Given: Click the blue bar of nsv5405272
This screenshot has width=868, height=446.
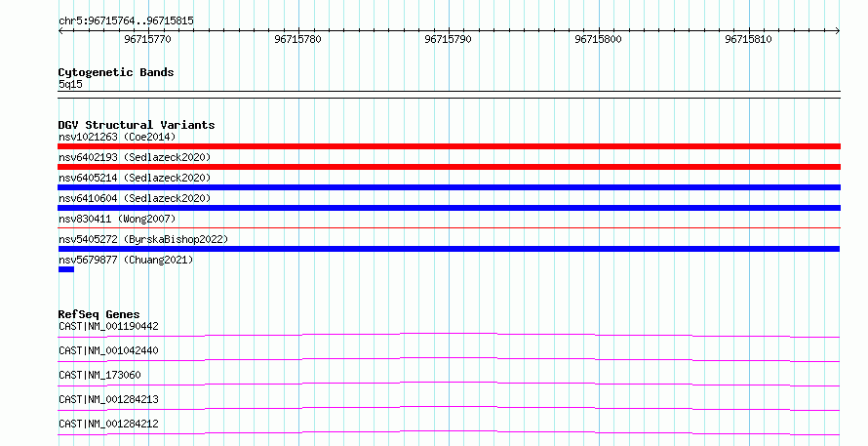Looking at the screenshot, I should point(449,249).
